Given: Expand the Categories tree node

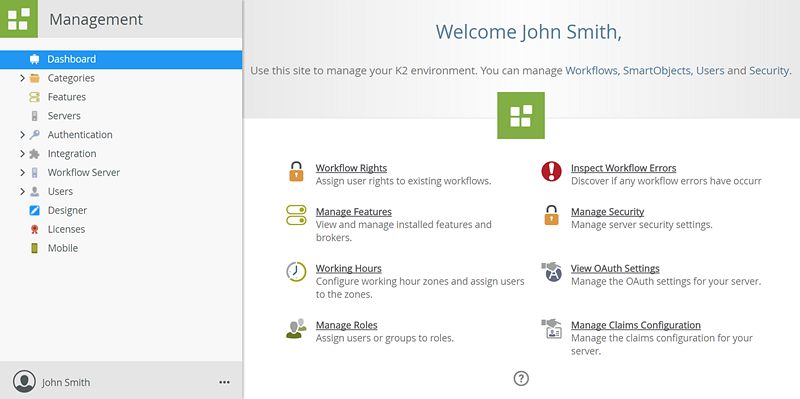Looking at the screenshot, I should point(22,78).
